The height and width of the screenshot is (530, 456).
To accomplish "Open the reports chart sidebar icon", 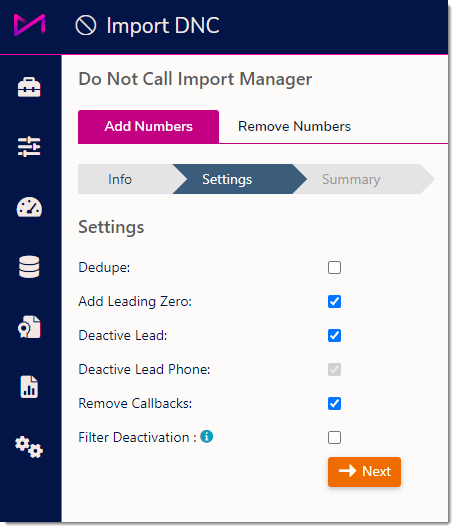I will [29, 387].
